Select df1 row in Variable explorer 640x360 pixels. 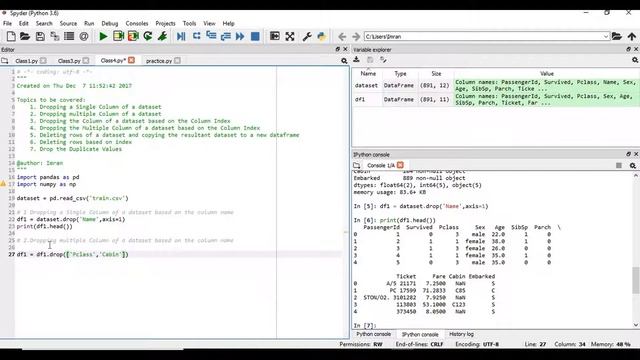click(x=496, y=99)
